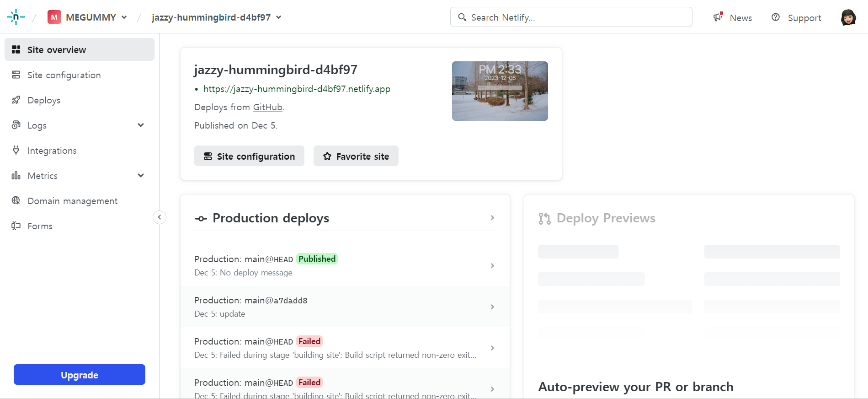Open Integrations in the sidebar
Viewport: 868px width, 399px height.
point(80,150)
